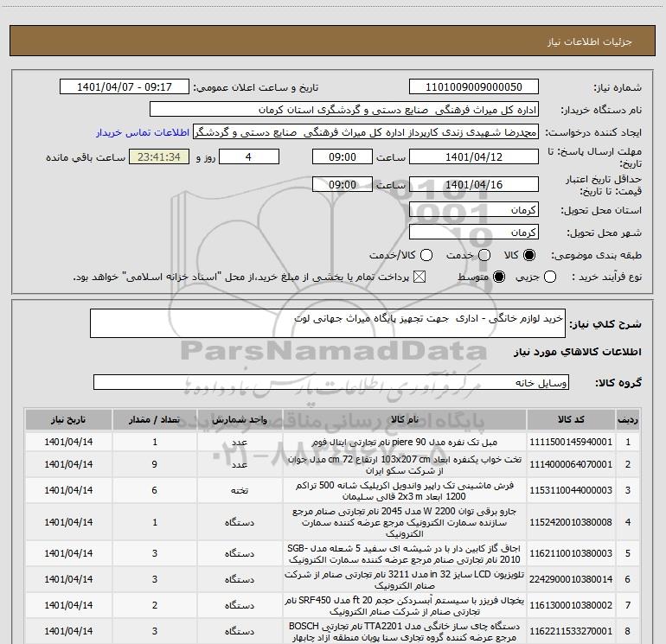Click the نام کالا column header
The width and height of the screenshot is (666, 644).
coord(405,419)
